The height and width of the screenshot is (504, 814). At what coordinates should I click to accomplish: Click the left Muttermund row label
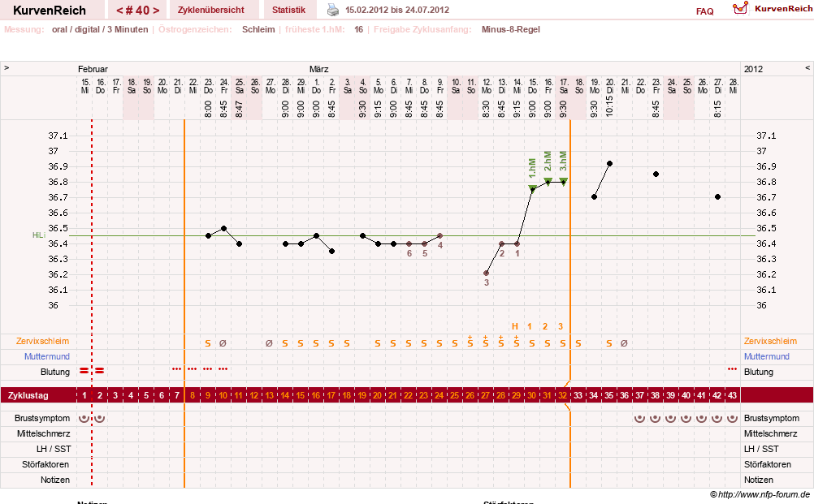point(47,356)
